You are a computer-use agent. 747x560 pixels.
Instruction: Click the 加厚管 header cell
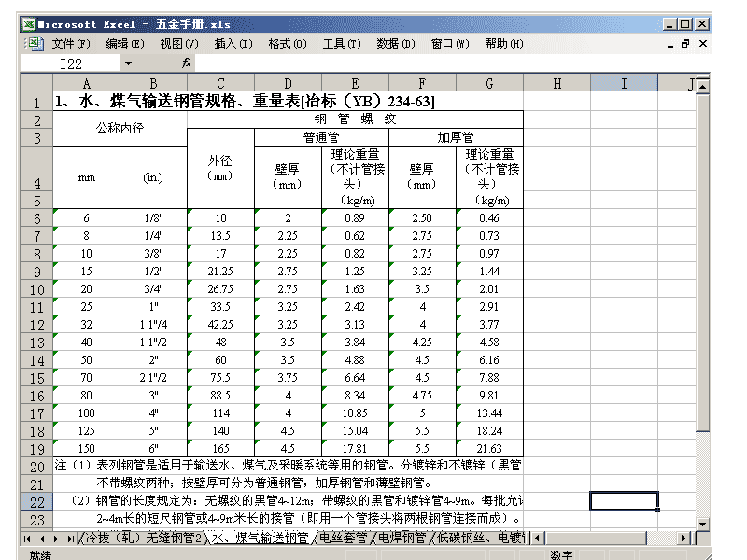(x=456, y=137)
